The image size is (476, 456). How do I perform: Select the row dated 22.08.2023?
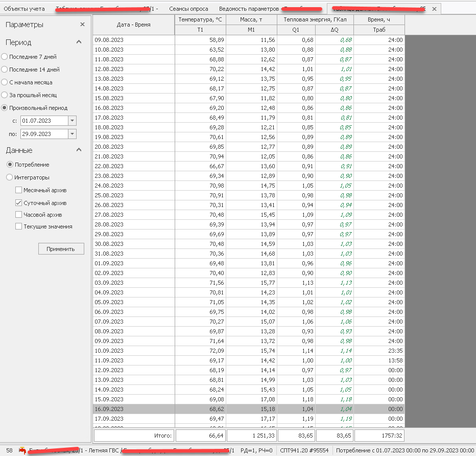249,166
